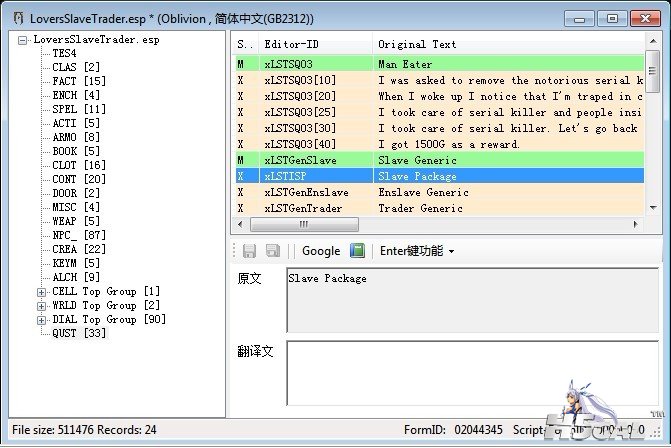Viewport: 671px width, 448px height.
Task: Click the application icon in title bar
Action: point(15,16)
